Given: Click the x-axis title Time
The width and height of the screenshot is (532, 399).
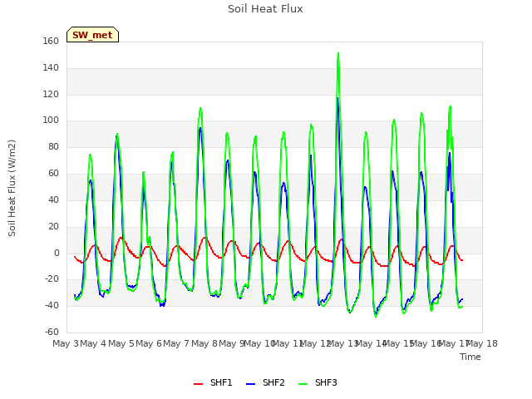Looking at the screenshot, I should click(470, 357).
